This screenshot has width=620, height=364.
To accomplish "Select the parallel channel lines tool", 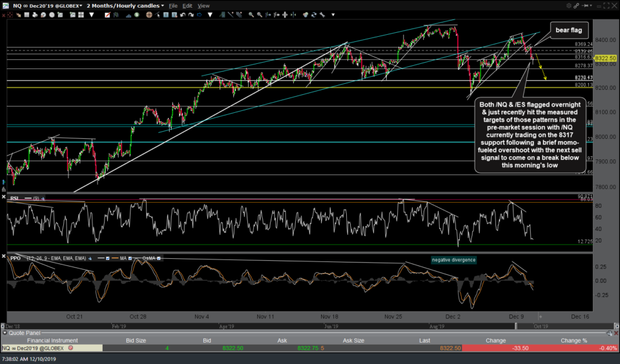I will 239,15.
